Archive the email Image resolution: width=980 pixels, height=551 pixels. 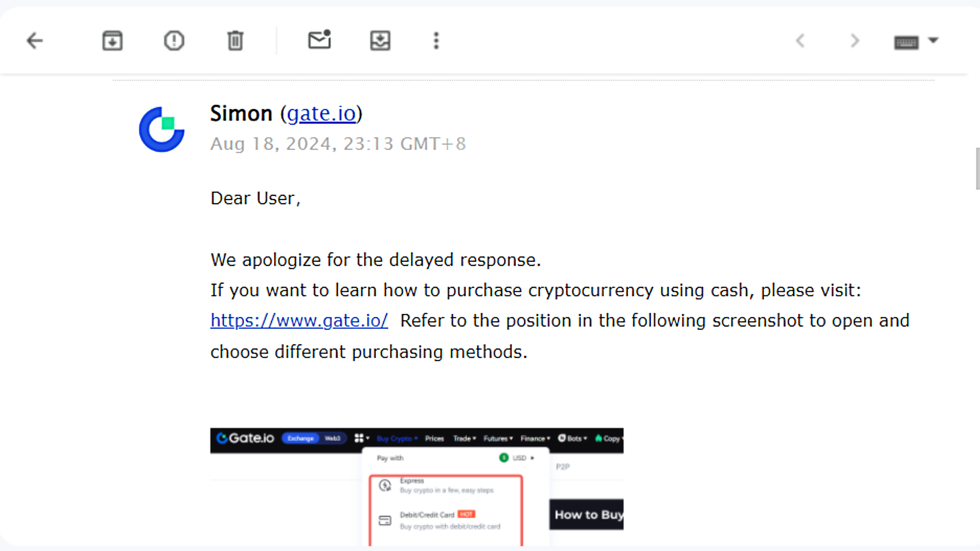112,40
